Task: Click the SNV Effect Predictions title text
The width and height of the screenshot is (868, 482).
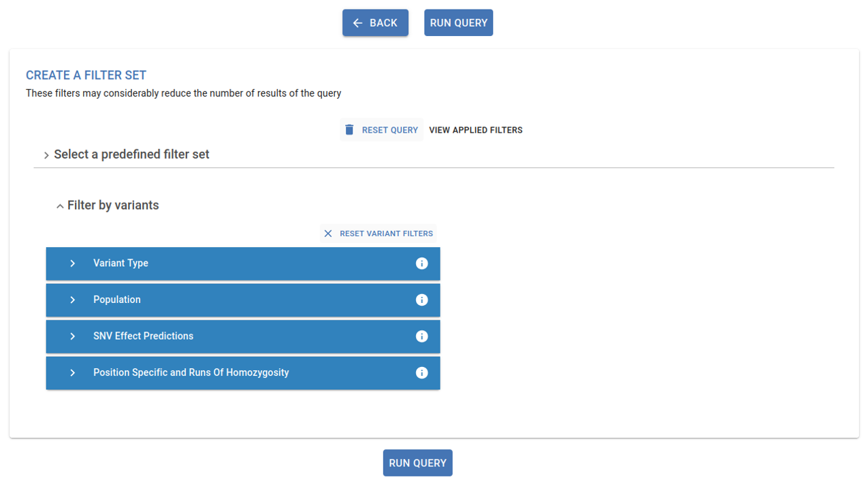Action: click(143, 336)
